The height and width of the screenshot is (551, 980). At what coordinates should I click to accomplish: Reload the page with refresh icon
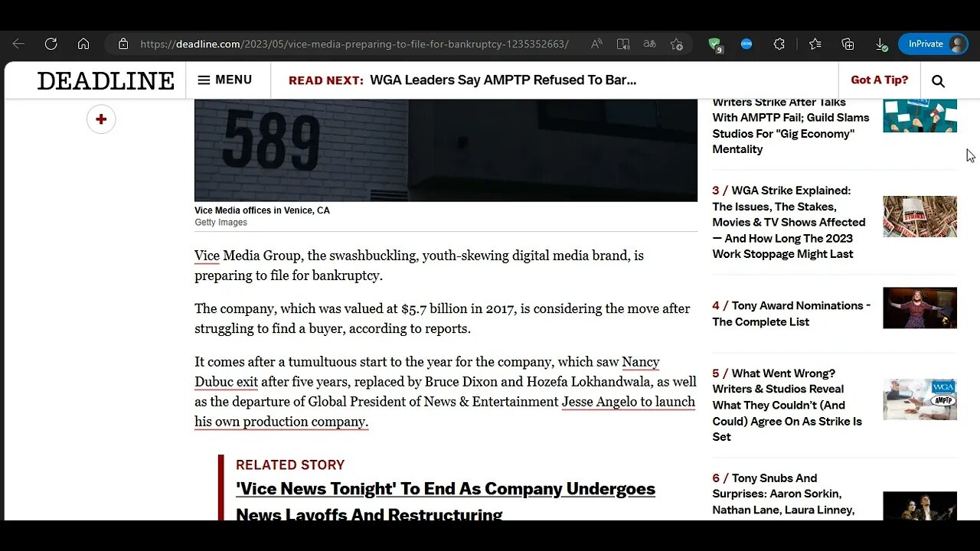(51, 44)
